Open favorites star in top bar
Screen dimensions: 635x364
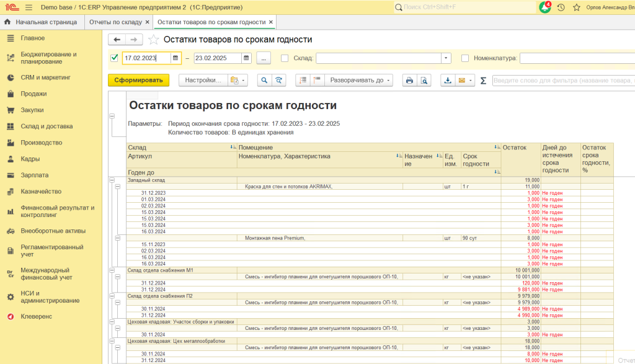tap(577, 7)
